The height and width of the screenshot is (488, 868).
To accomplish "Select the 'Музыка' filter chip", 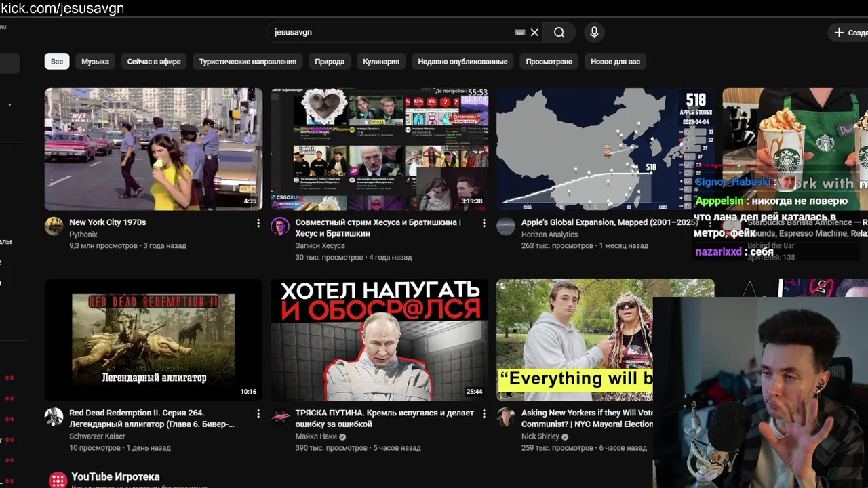I will 95,61.
